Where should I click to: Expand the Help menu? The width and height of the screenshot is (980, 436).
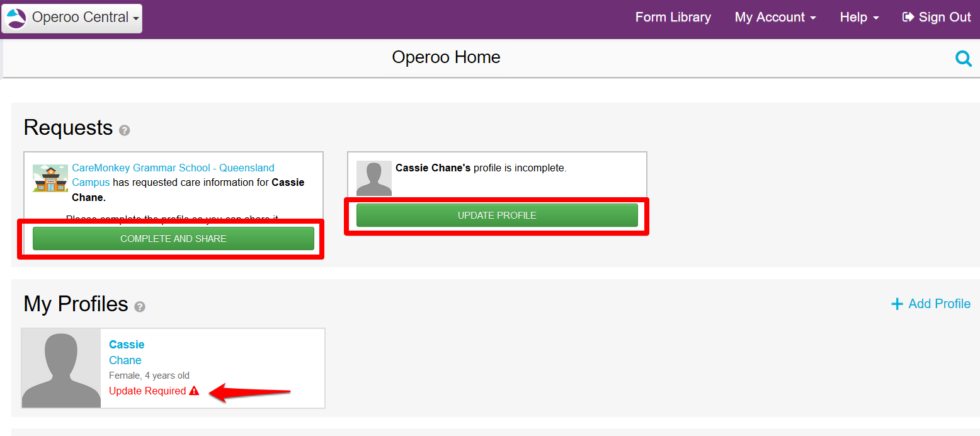[859, 17]
